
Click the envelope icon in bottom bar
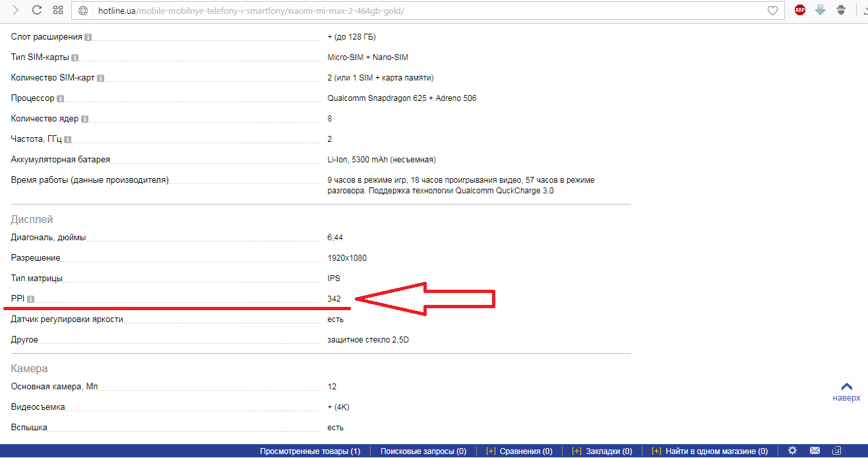(x=815, y=451)
